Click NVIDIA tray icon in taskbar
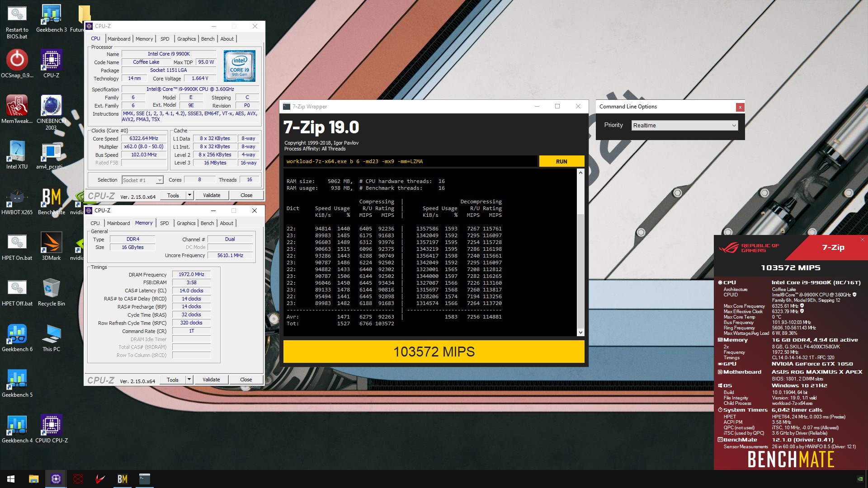 [860, 479]
